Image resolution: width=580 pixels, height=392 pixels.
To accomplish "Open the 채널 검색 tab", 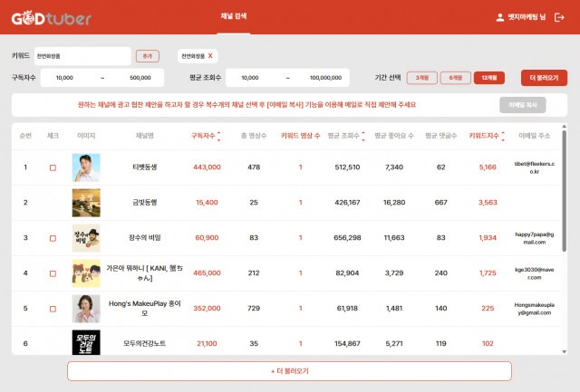I will tap(233, 17).
